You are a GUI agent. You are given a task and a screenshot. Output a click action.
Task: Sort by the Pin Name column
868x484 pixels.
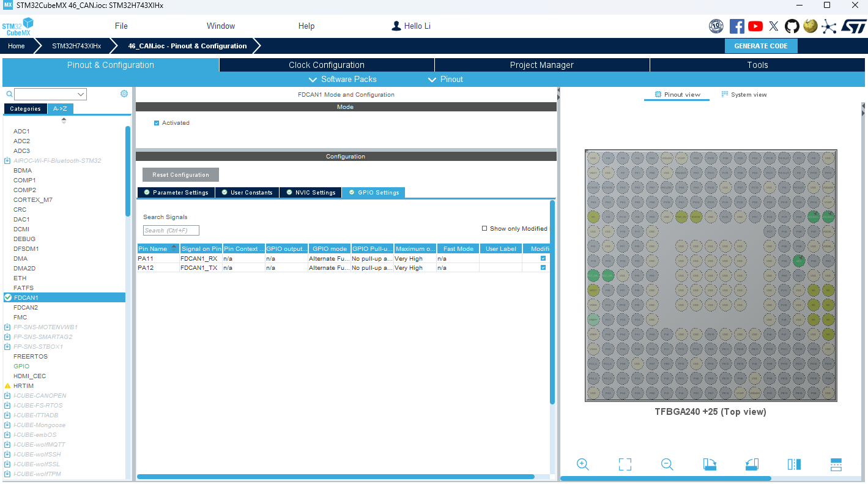tap(158, 248)
